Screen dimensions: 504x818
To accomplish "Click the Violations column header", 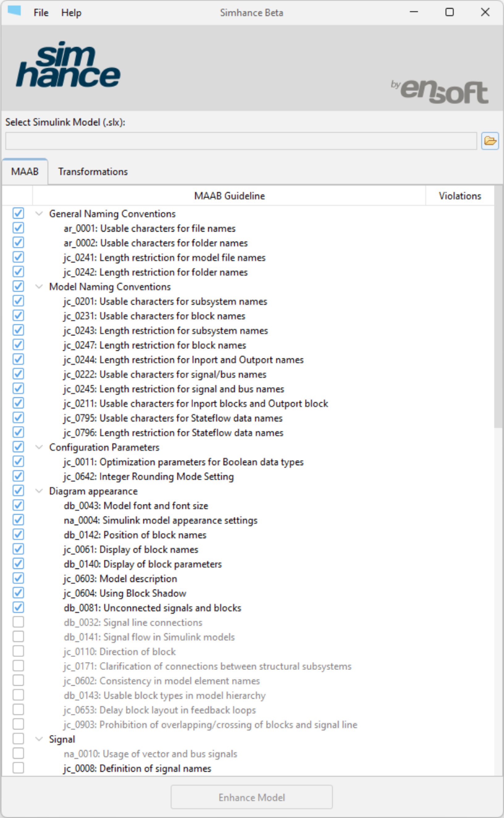I will (x=460, y=196).
